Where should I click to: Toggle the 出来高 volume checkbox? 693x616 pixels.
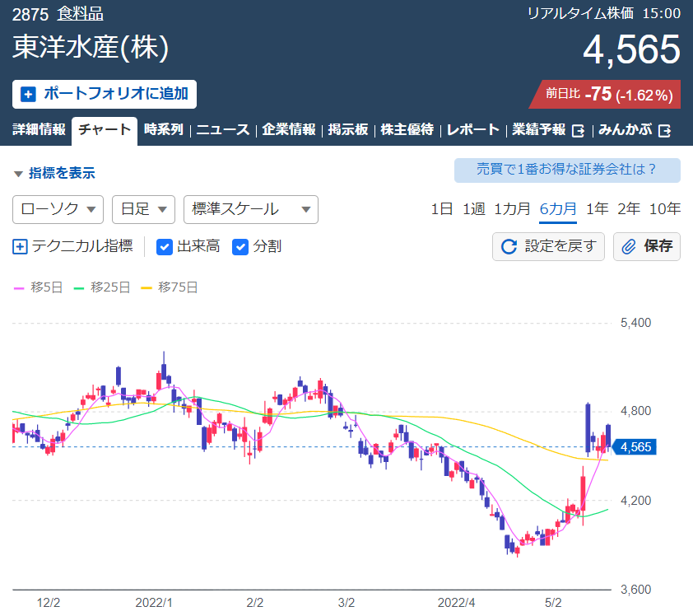click(165, 246)
